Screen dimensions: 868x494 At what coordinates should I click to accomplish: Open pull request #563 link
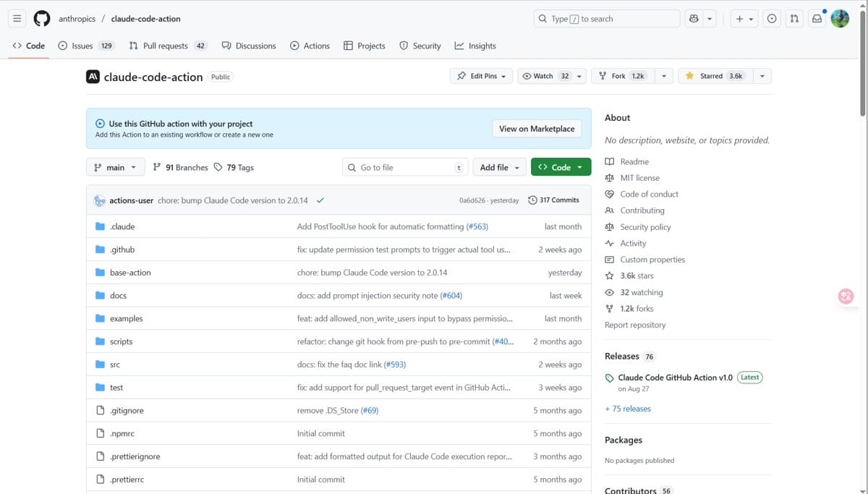point(477,226)
